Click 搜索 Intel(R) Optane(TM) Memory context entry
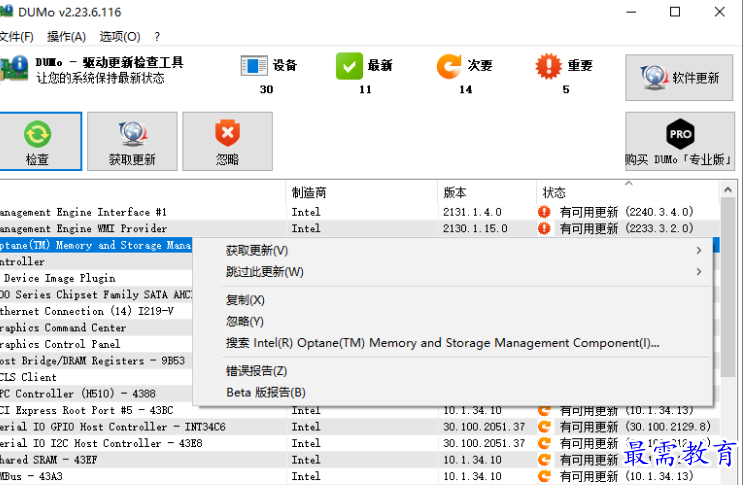The width and height of the screenshot is (745, 485). 442,343
